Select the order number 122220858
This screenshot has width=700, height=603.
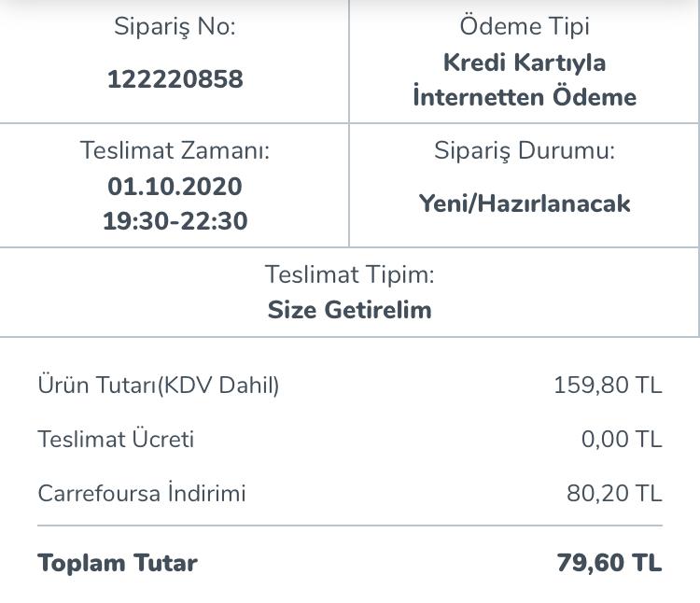pos(175,79)
